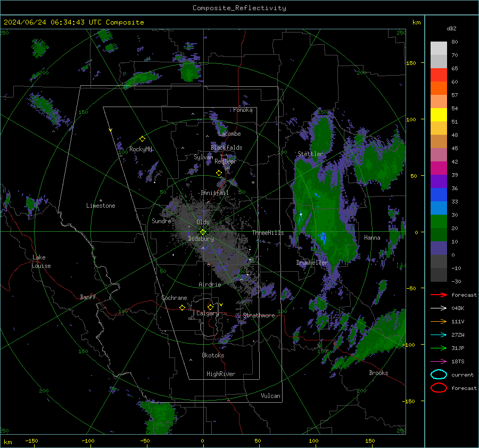Click the -100 label on bottom axis
Screen dimensions: 479x448
pos(88,441)
